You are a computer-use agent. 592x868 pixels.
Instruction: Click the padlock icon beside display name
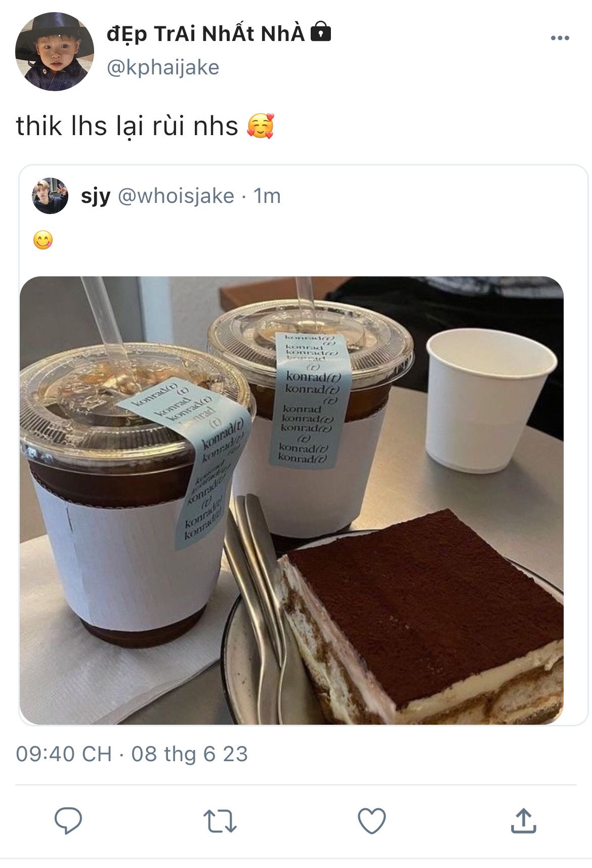320,31
